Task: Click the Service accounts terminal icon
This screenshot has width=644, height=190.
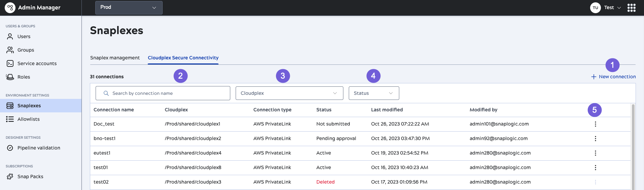Action: (x=10, y=63)
